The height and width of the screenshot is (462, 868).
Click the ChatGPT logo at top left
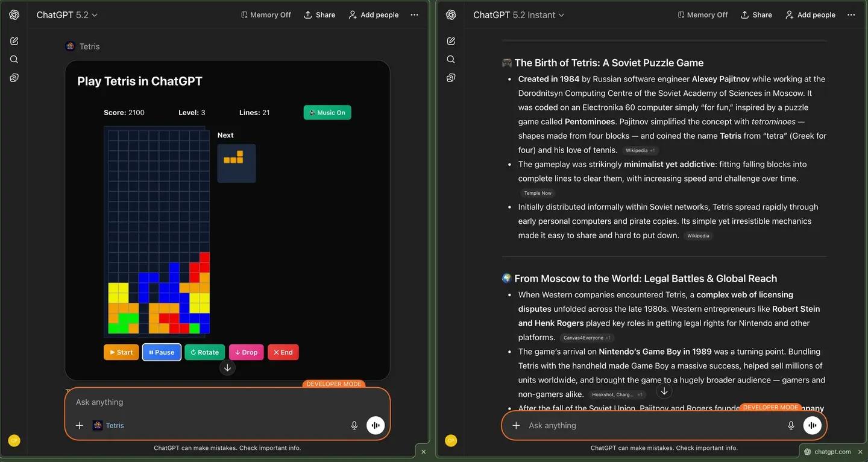coord(14,14)
